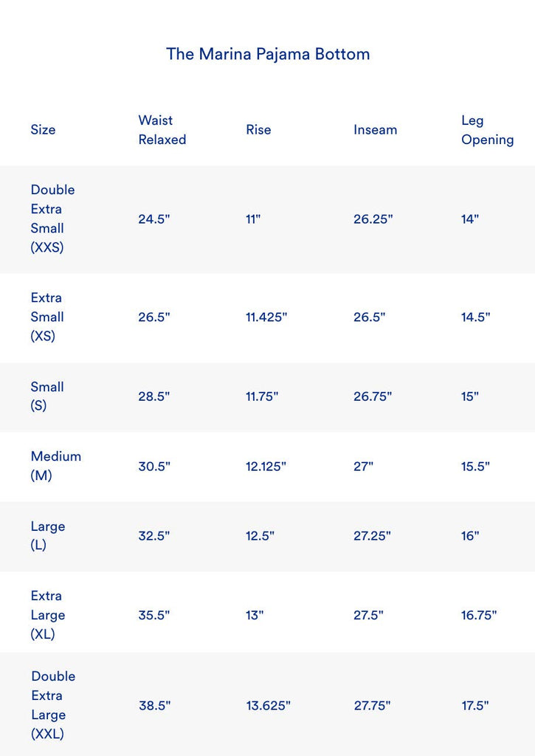Select the 15.5" leg opening for Medium
The height and width of the screenshot is (756, 535).
[x=475, y=467]
